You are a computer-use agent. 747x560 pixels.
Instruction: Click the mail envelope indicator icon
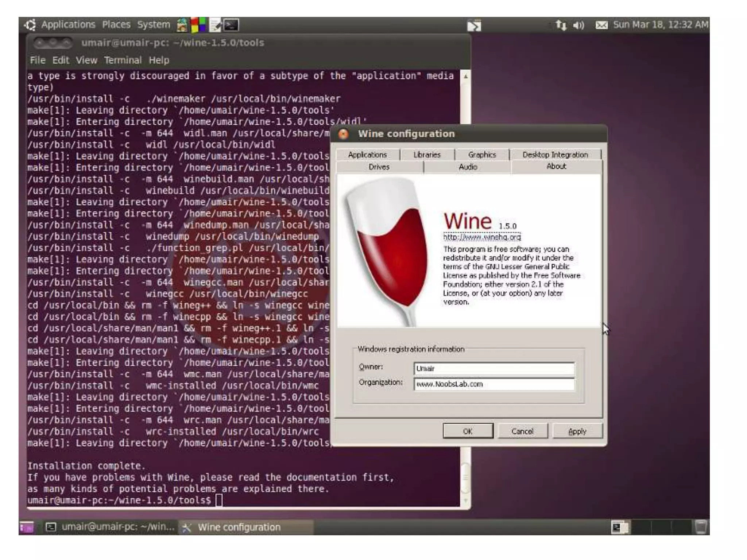pyautogui.click(x=601, y=25)
